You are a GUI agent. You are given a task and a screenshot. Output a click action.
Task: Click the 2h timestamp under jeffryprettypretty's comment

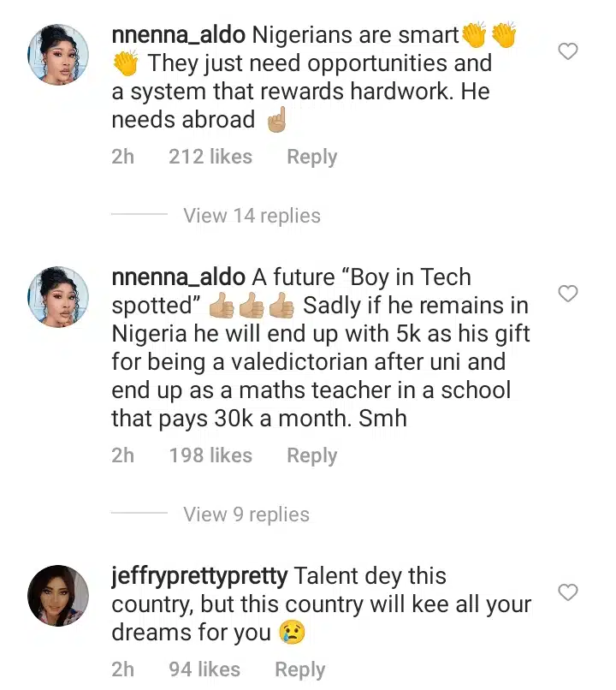coord(122,669)
